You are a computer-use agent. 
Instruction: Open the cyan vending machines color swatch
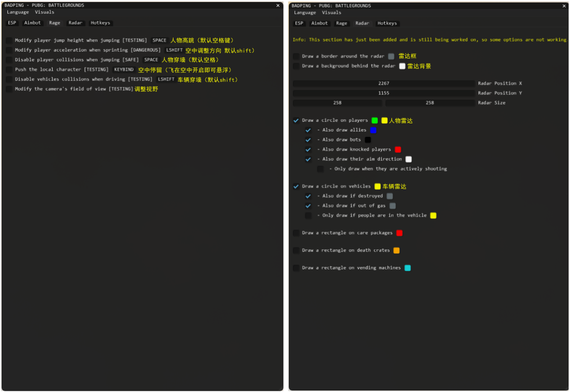pyautogui.click(x=408, y=268)
